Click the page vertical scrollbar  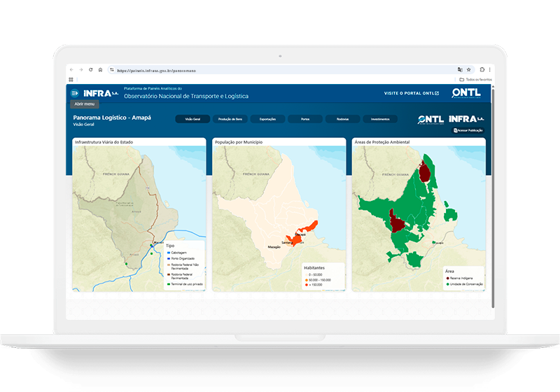click(x=492, y=196)
